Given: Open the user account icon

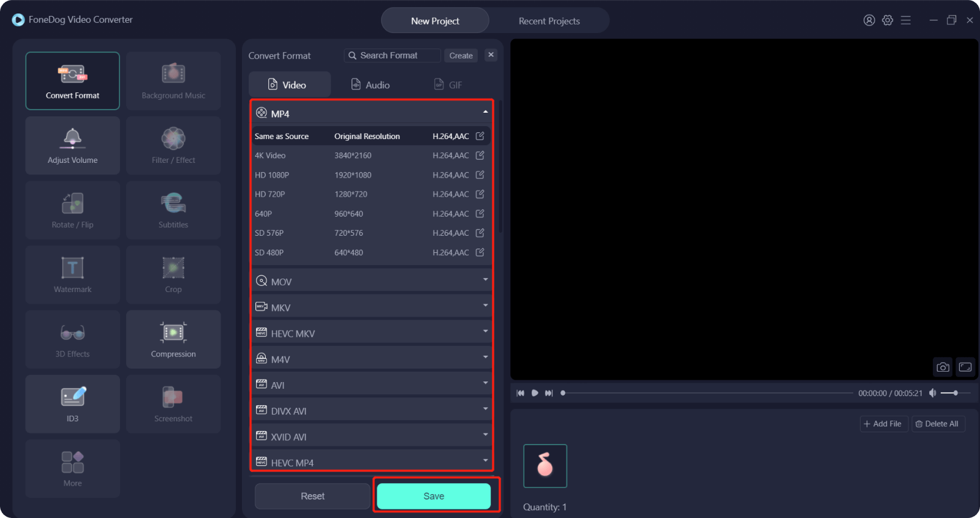Looking at the screenshot, I should coord(869,20).
